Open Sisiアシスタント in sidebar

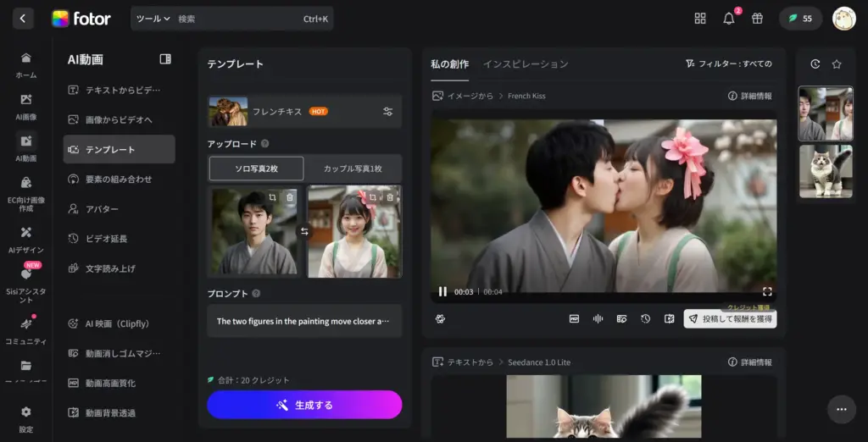(x=26, y=286)
